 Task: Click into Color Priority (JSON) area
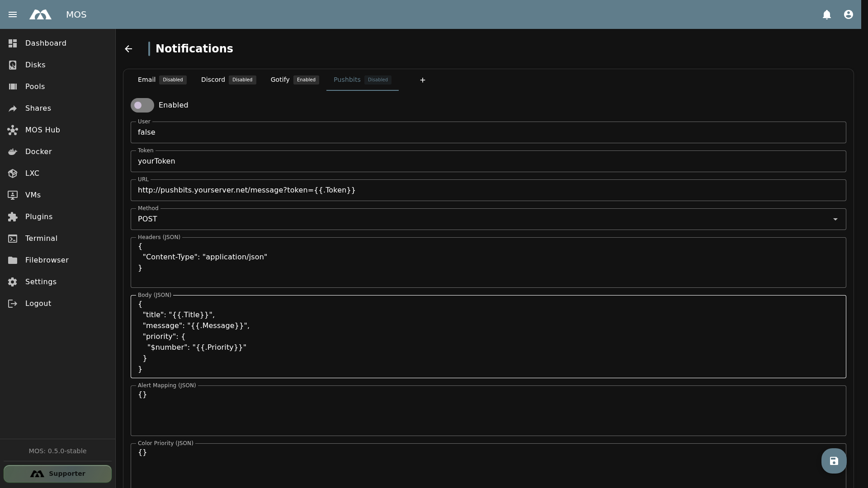(488, 466)
